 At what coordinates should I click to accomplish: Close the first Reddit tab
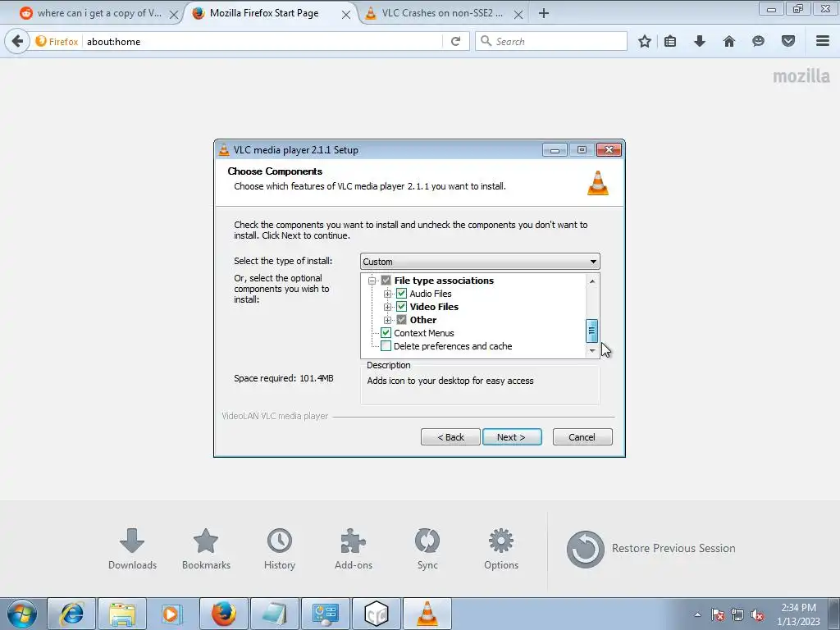click(x=174, y=15)
